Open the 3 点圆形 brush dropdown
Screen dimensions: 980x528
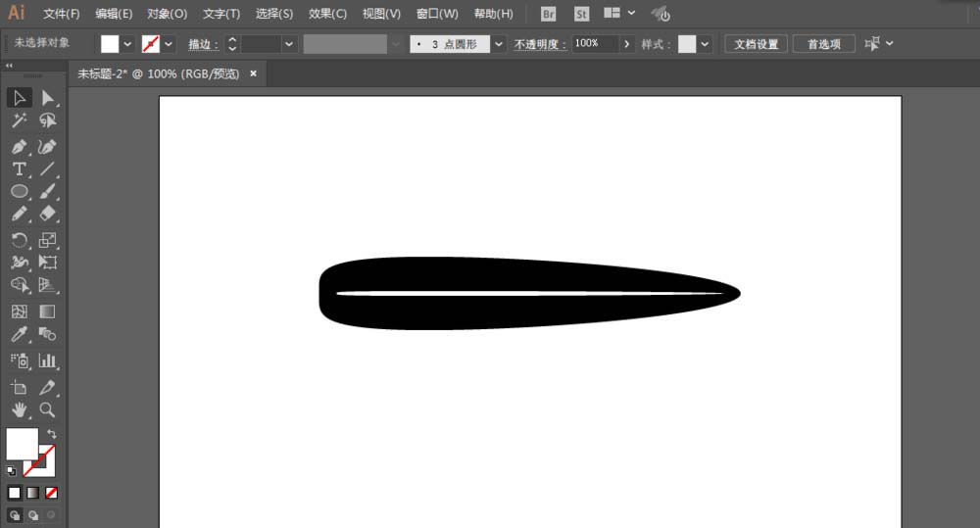(x=498, y=44)
